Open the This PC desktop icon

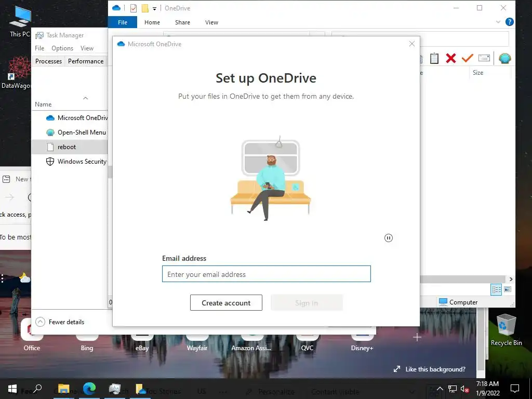click(20, 21)
